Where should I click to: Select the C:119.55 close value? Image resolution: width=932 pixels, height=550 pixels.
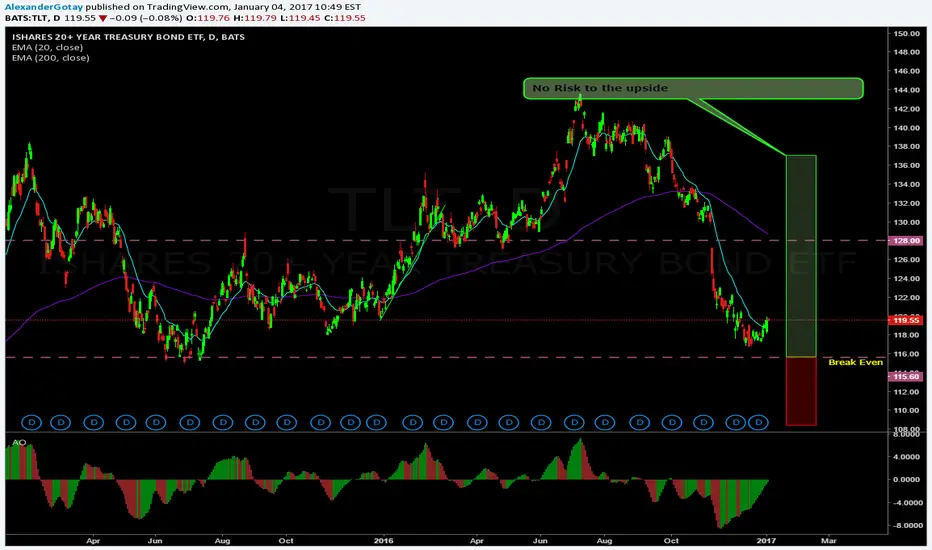[345, 18]
